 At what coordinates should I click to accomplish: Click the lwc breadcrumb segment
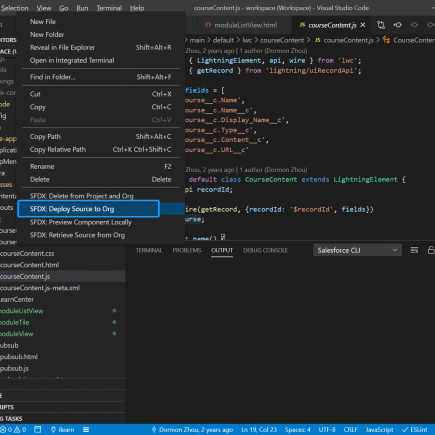click(x=247, y=40)
